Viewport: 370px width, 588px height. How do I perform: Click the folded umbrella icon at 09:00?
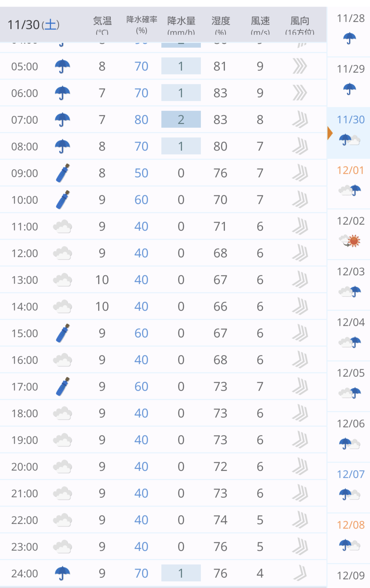coord(63,173)
